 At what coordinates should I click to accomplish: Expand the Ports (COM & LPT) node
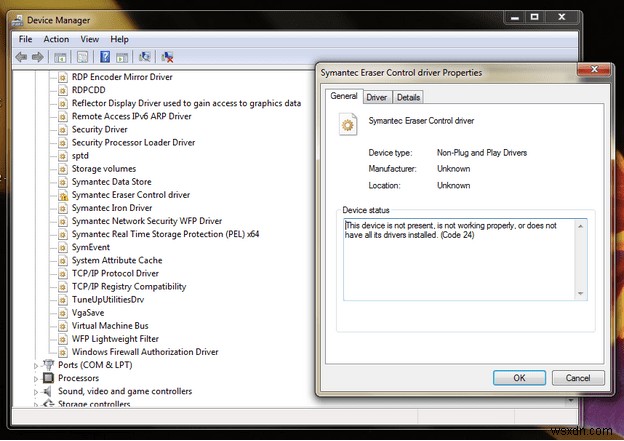tap(37, 365)
